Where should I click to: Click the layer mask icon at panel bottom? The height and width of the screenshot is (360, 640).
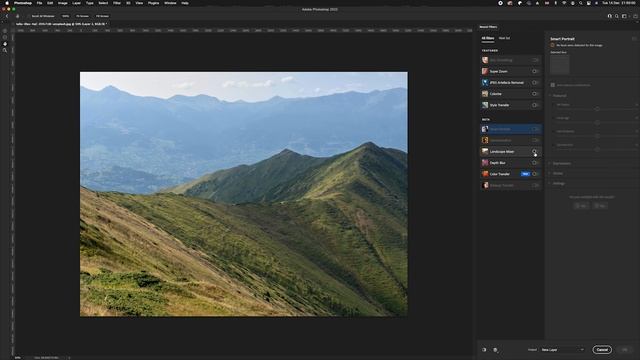click(496, 350)
